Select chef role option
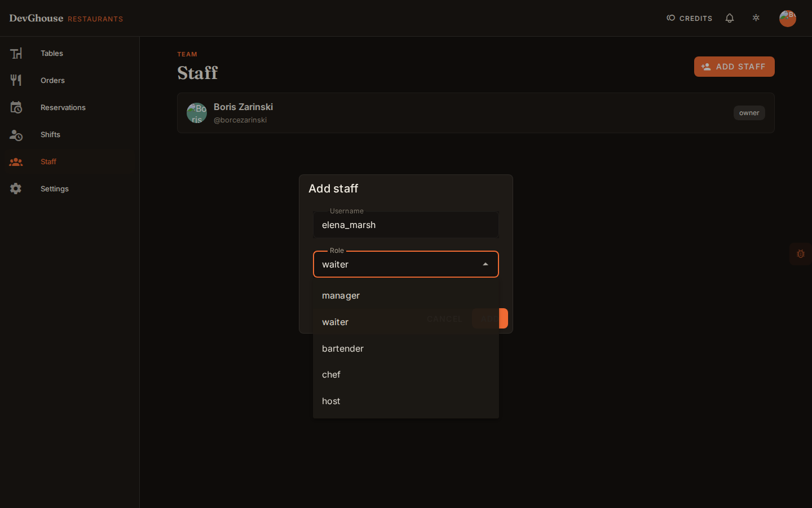Image resolution: width=812 pixels, height=508 pixels. coord(406,375)
